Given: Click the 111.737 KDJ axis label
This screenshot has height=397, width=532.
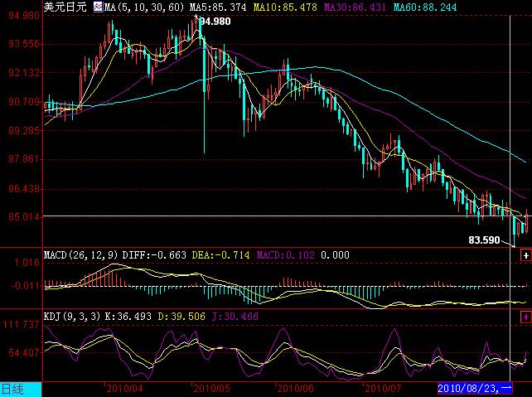Looking at the screenshot, I should 22,325.
